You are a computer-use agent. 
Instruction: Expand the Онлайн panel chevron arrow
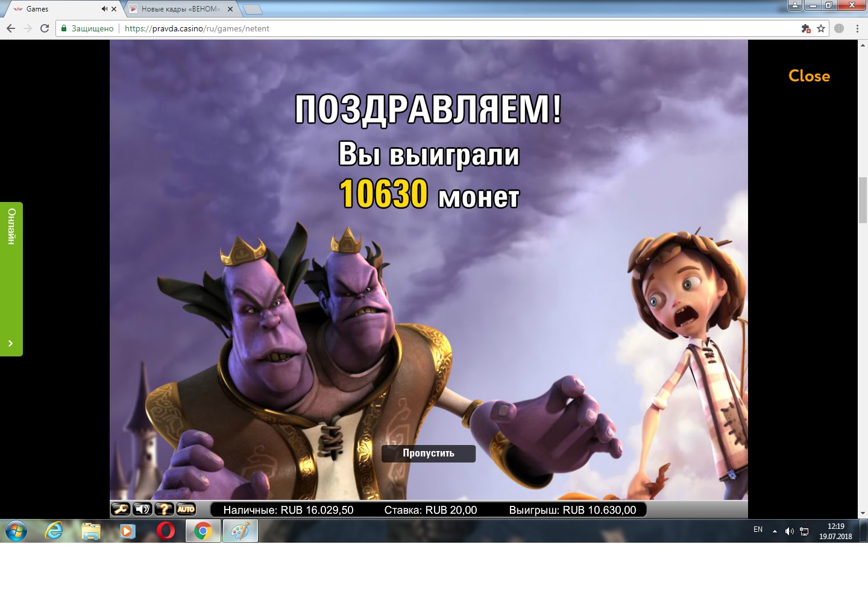point(11,343)
